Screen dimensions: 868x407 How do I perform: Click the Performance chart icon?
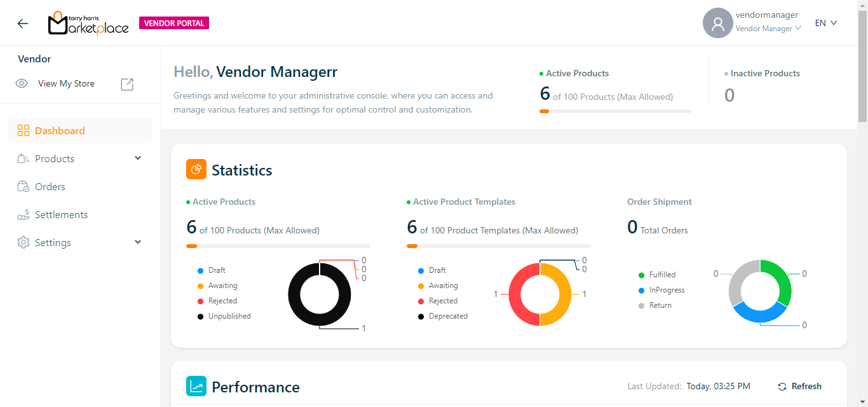(196, 387)
